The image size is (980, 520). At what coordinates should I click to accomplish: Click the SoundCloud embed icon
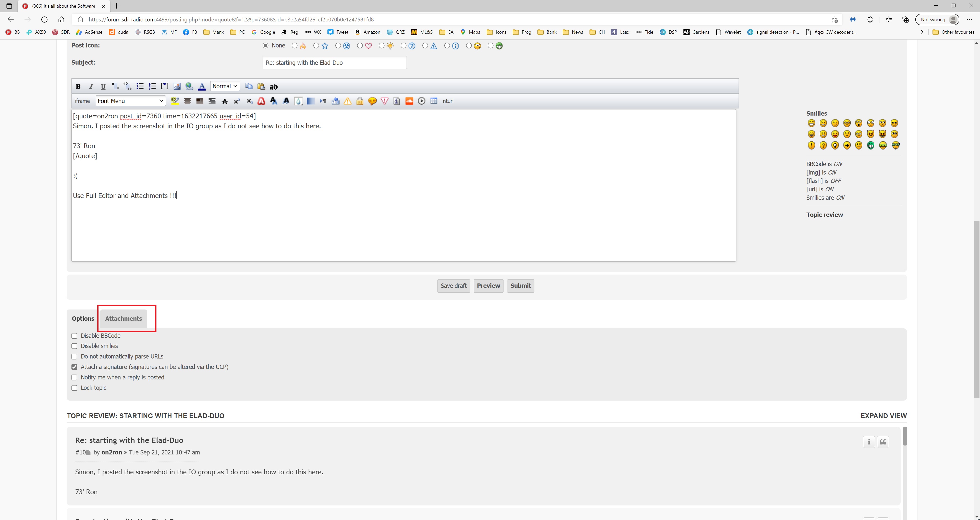point(409,101)
